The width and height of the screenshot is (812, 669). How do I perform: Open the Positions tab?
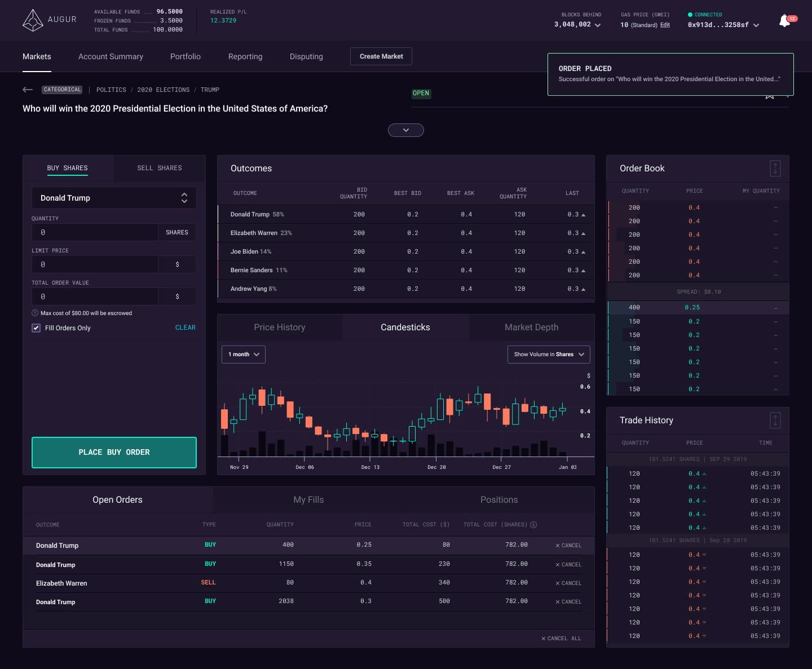pyautogui.click(x=499, y=500)
